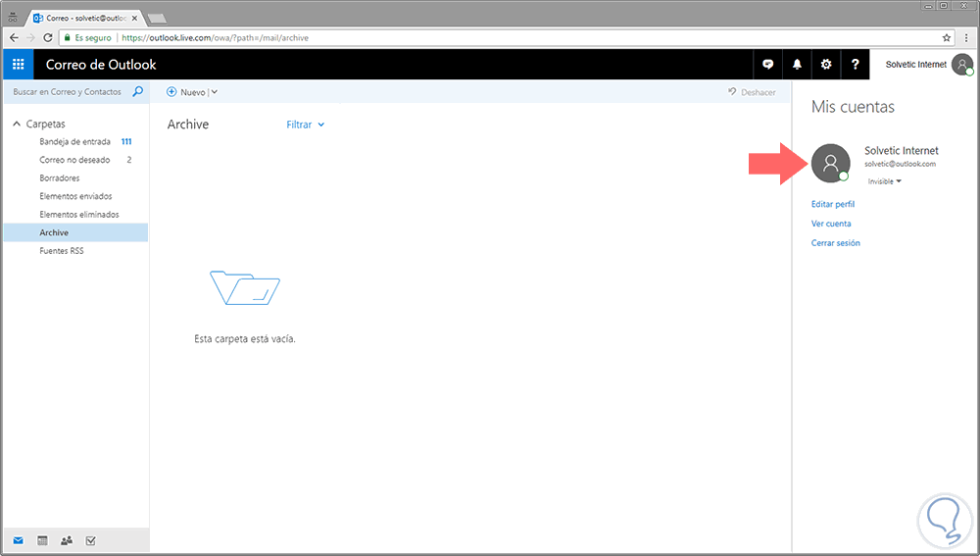Open the app launcher grid icon
The image size is (980, 556).
coord(18,65)
